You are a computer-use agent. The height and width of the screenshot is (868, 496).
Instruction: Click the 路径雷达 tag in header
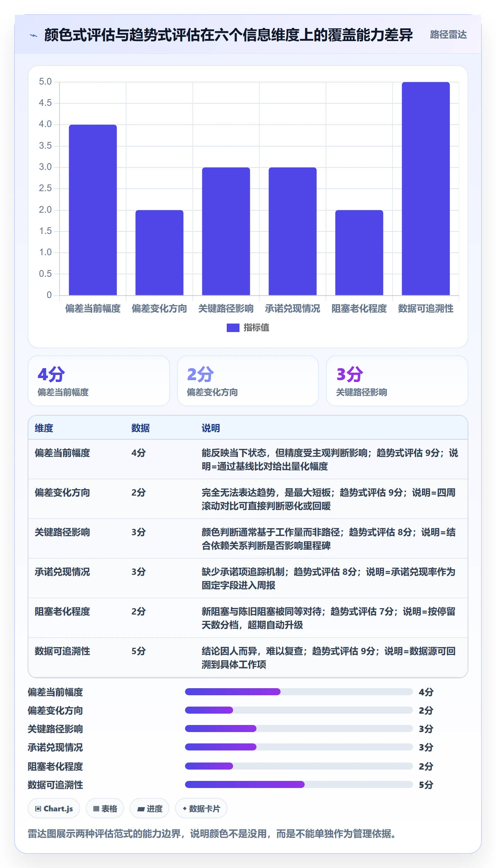(x=448, y=35)
